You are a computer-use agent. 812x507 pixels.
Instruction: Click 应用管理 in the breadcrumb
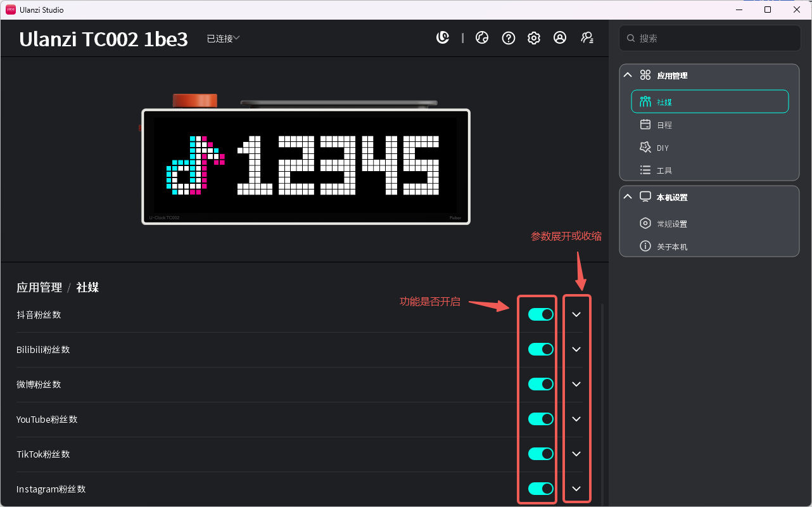coord(39,288)
